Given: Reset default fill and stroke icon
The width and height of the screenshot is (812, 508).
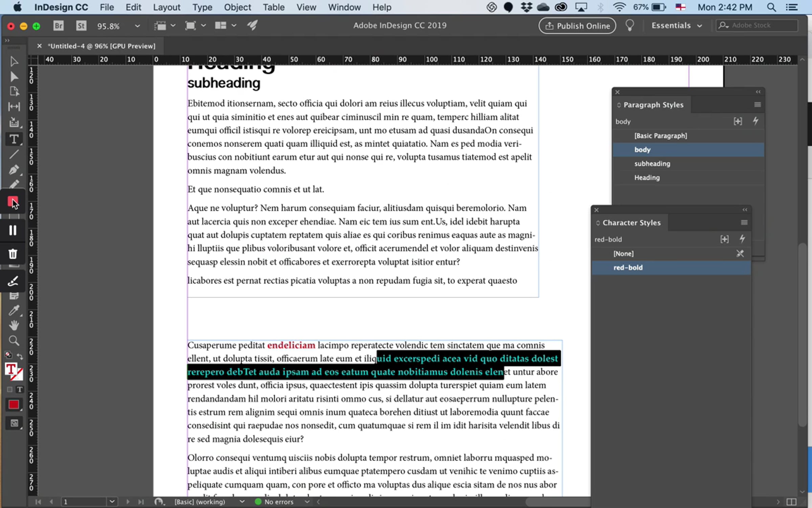Looking at the screenshot, I should click(x=8, y=355).
